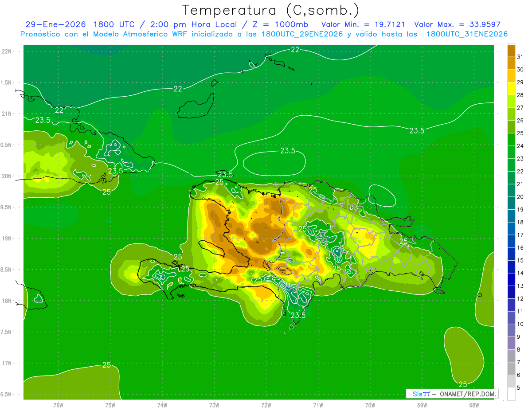Click the colorbar swatch between 27 and 28
This screenshot has height=411, width=532.
point(511,101)
